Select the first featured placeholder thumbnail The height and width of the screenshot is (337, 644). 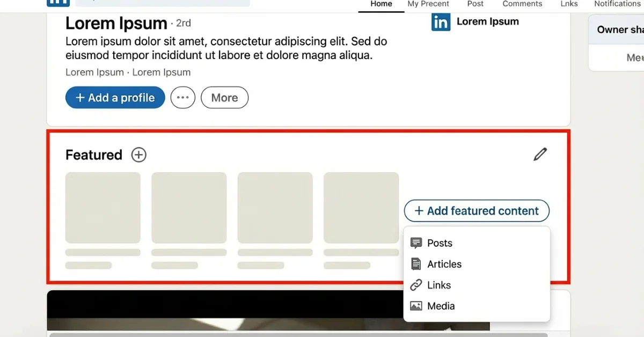(103, 208)
